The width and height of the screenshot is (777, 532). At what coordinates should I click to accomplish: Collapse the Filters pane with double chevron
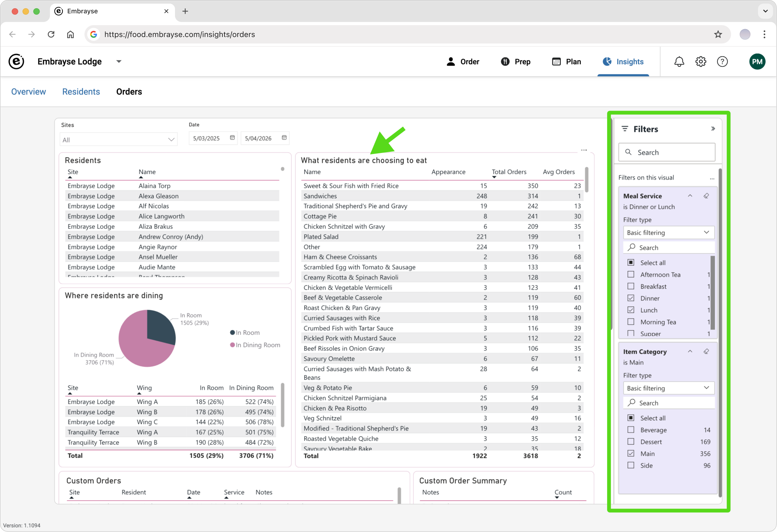(x=713, y=129)
